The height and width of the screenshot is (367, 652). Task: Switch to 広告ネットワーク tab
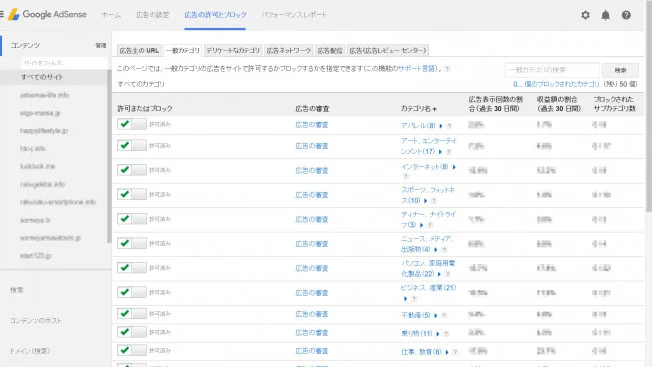point(289,50)
